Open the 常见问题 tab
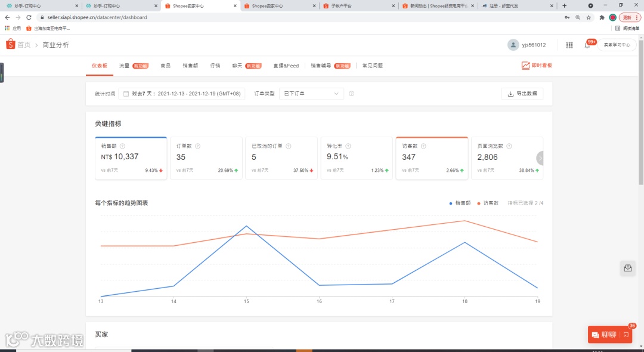The image size is (644, 352). coord(373,66)
